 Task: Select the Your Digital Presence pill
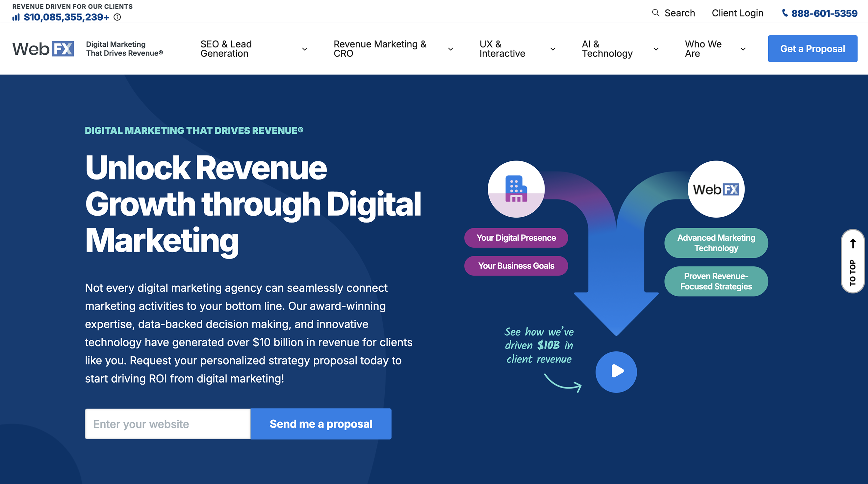point(516,238)
